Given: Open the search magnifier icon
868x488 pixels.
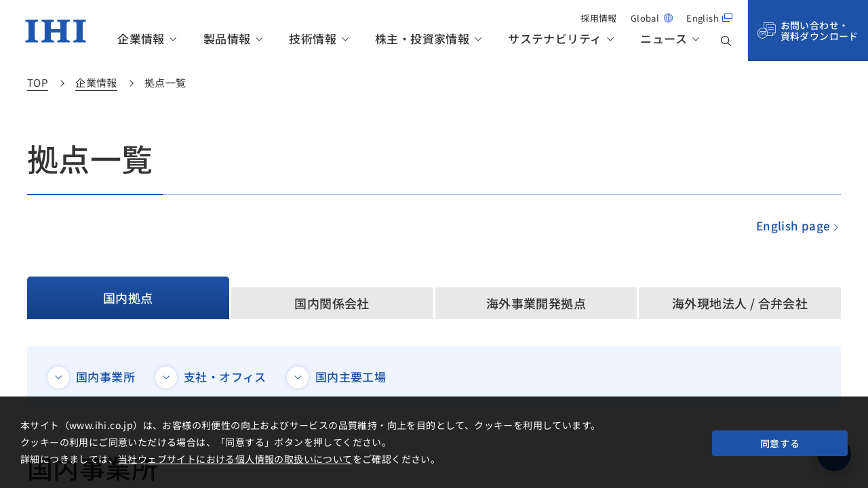Looking at the screenshot, I should coord(726,41).
